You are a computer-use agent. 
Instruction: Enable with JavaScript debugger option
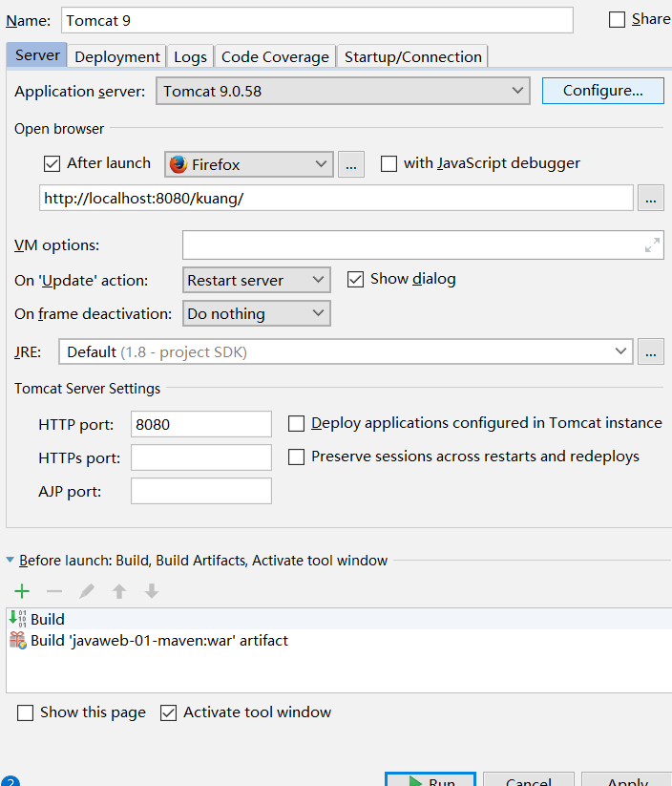388,163
